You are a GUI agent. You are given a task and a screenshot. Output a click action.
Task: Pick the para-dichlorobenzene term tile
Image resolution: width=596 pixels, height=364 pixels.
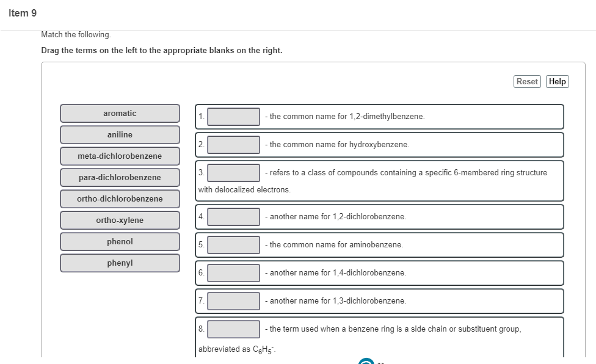point(120,178)
